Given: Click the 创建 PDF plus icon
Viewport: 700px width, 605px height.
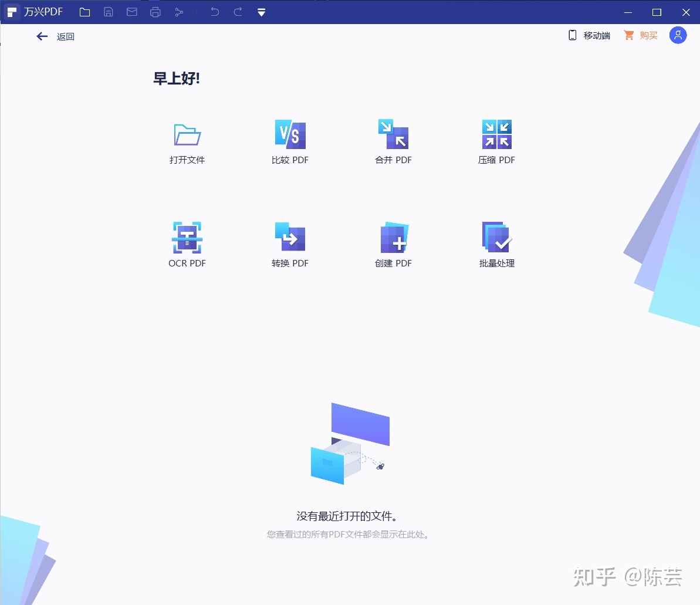Looking at the screenshot, I should tap(394, 238).
